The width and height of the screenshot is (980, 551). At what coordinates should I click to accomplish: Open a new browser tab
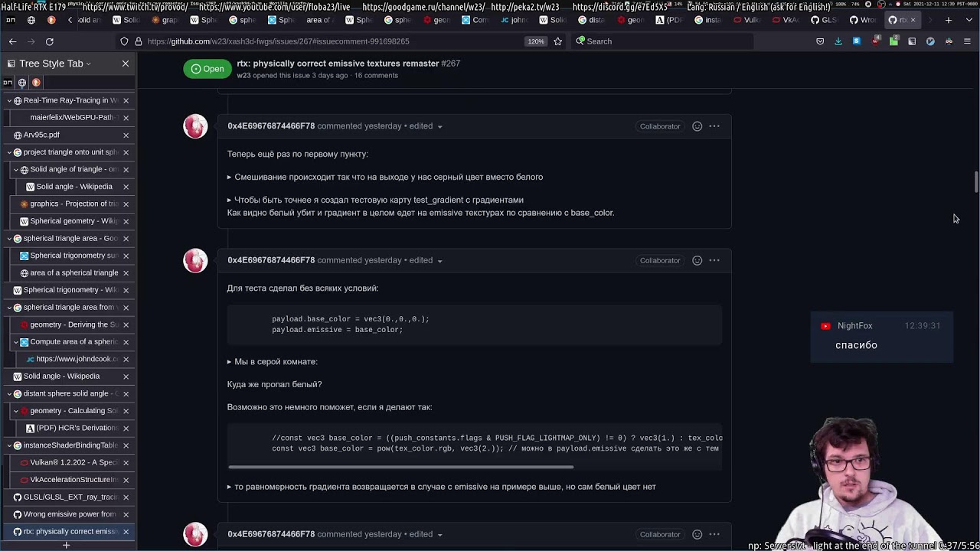point(948,20)
